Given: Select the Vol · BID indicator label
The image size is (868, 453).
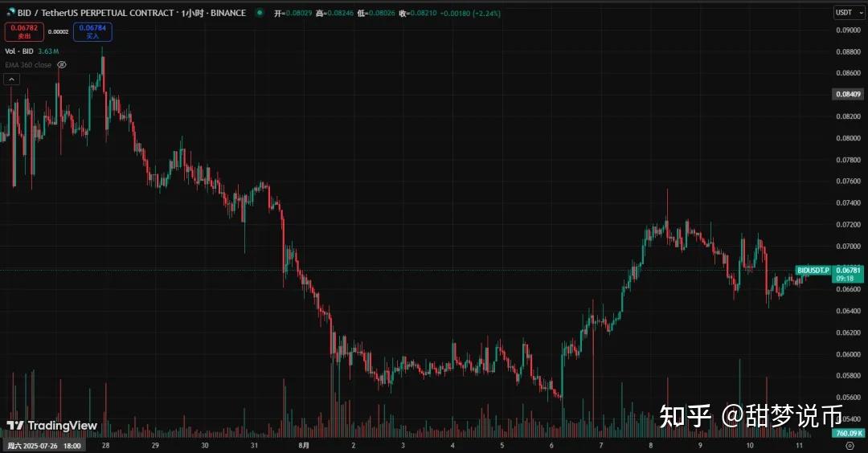Looking at the screenshot, I should pos(19,51).
